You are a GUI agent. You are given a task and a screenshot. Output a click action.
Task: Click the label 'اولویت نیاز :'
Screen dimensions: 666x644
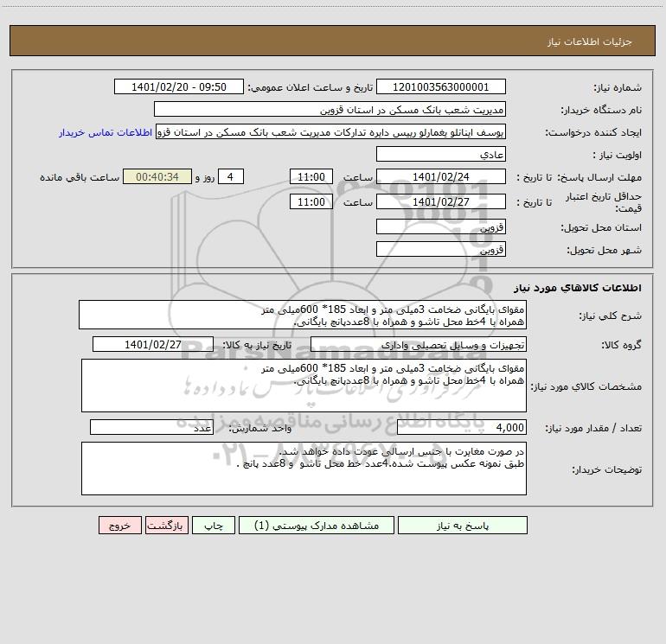[x=618, y=156]
